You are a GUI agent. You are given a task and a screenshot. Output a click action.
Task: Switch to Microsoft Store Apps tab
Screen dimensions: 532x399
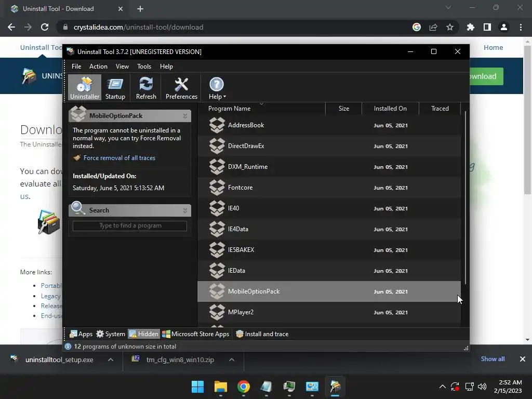click(196, 334)
